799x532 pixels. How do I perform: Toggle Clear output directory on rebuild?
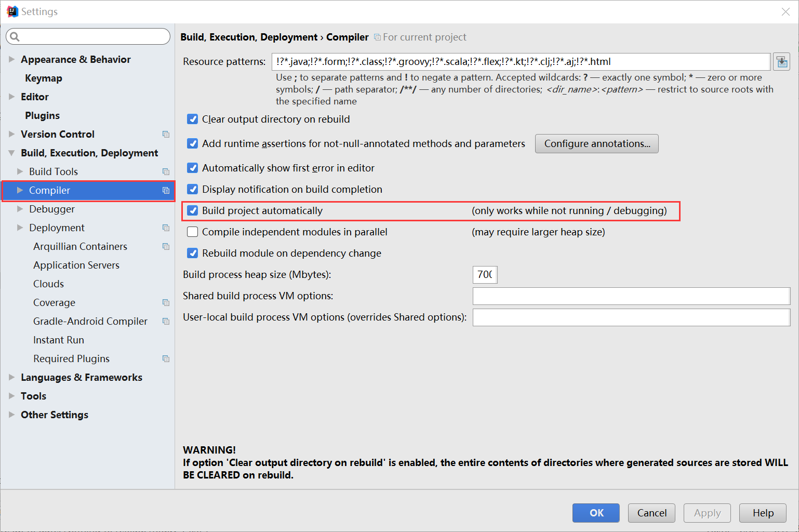click(193, 119)
